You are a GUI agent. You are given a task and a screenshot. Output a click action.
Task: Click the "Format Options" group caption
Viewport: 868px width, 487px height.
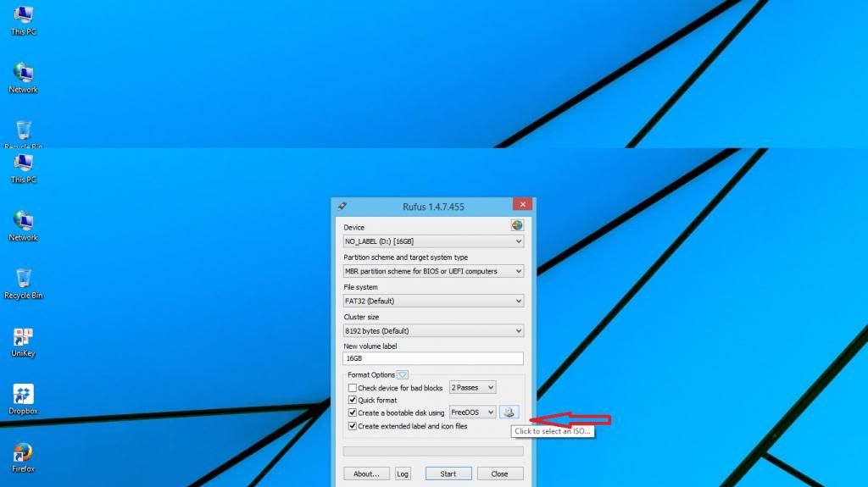tap(371, 374)
